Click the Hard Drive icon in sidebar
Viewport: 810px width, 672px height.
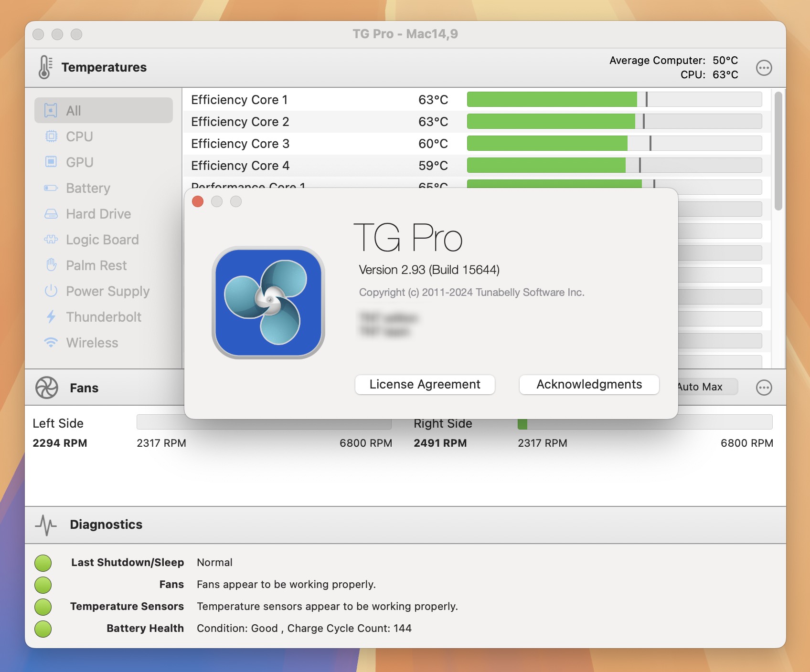pyautogui.click(x=51, y=214)
